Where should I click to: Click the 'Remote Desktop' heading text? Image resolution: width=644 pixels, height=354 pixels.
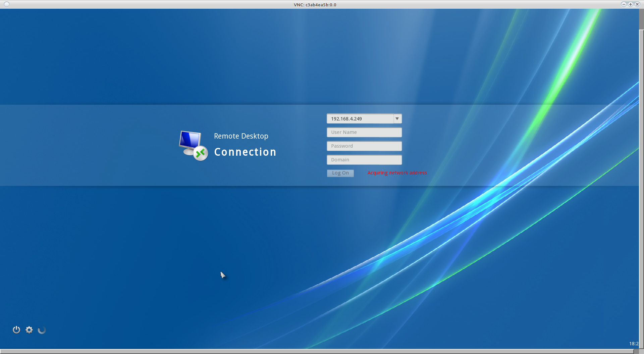coord(241,136)
